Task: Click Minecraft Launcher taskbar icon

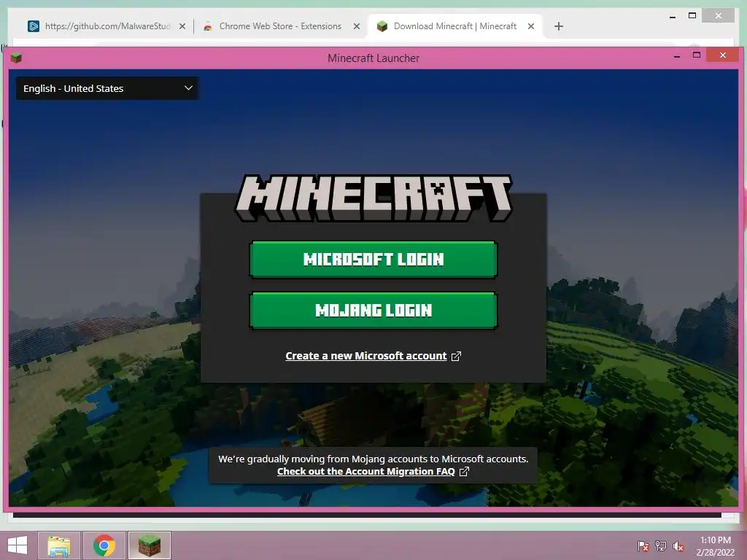Action: (149, 545)
